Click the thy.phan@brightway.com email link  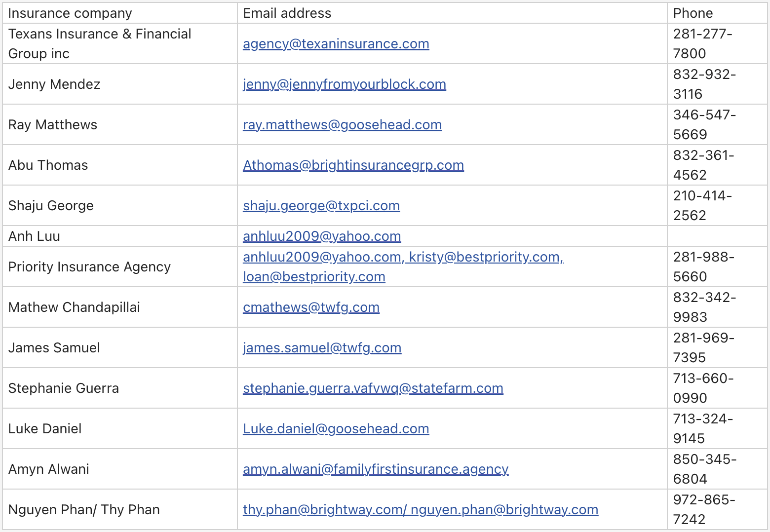[x=322, y=510]
